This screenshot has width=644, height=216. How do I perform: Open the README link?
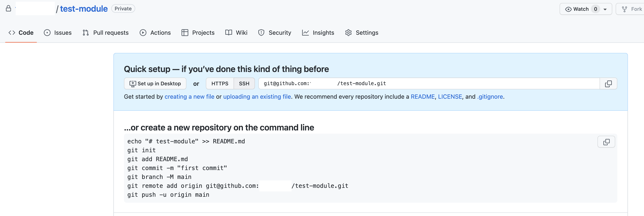coord(422,97)
